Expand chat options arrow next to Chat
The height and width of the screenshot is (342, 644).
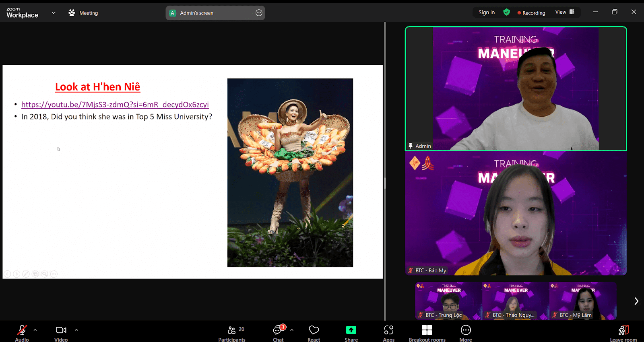[292, 330]
